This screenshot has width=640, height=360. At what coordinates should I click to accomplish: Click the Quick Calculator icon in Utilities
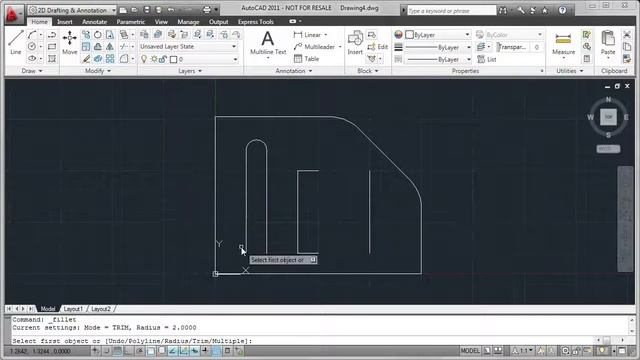coord(587,59)
